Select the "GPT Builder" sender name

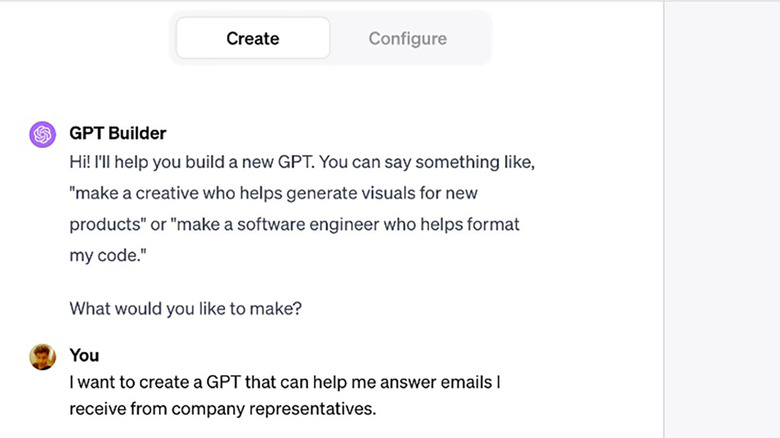(118, 133)
